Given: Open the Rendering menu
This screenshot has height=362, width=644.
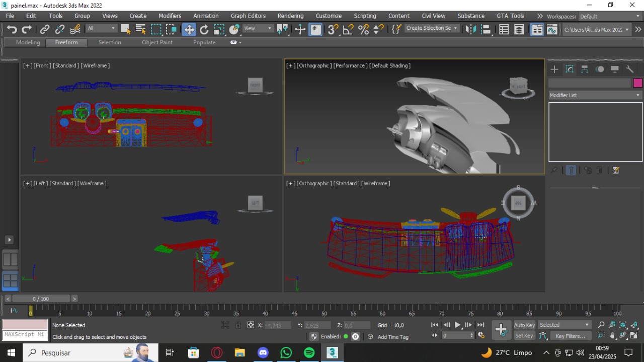Looking at the screenshot, I should coord(290,16).
